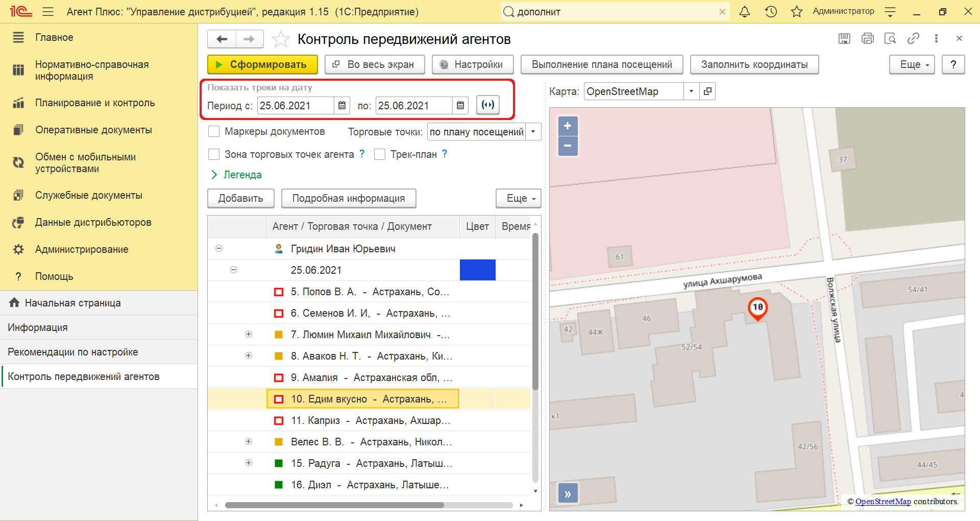Click the tracks broadcast icon button
Viewport: 980px width, 521px height.
coord(488,105)
